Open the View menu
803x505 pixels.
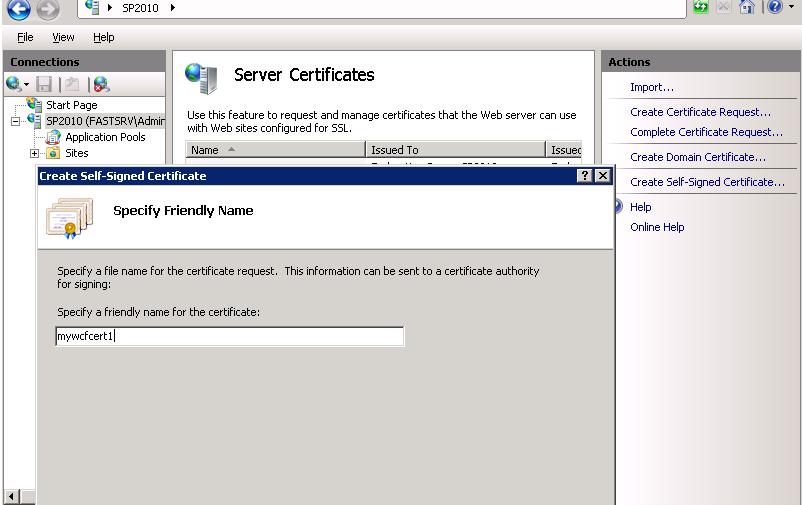[63, 37]
